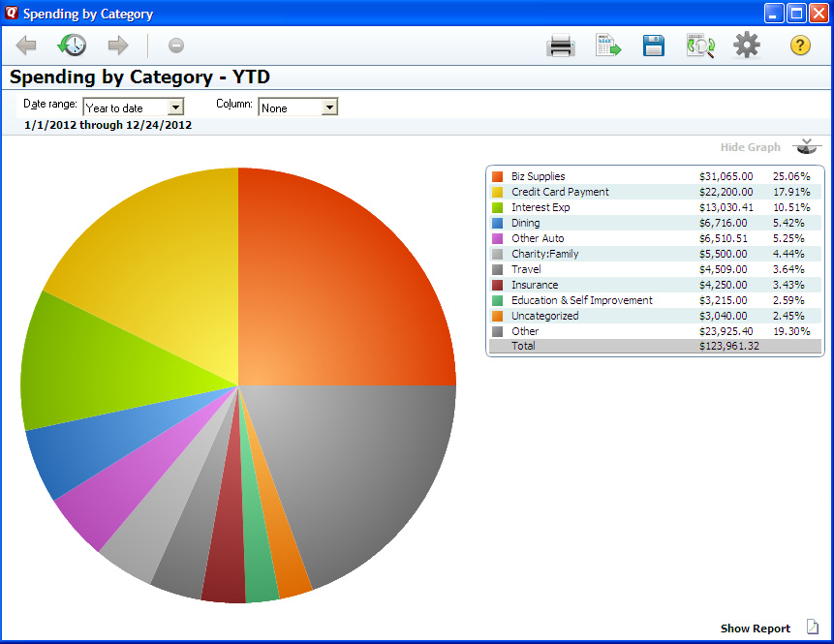This screenshot has height=644, width=834.
Task: Select the Uncategorized legend label
Action: [544, 316]
